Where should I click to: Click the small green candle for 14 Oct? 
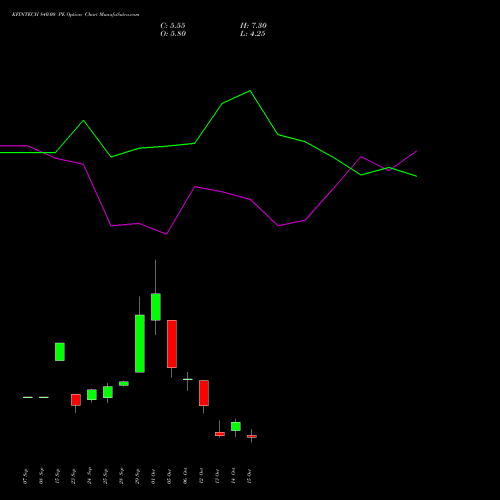tap(236, 426)
